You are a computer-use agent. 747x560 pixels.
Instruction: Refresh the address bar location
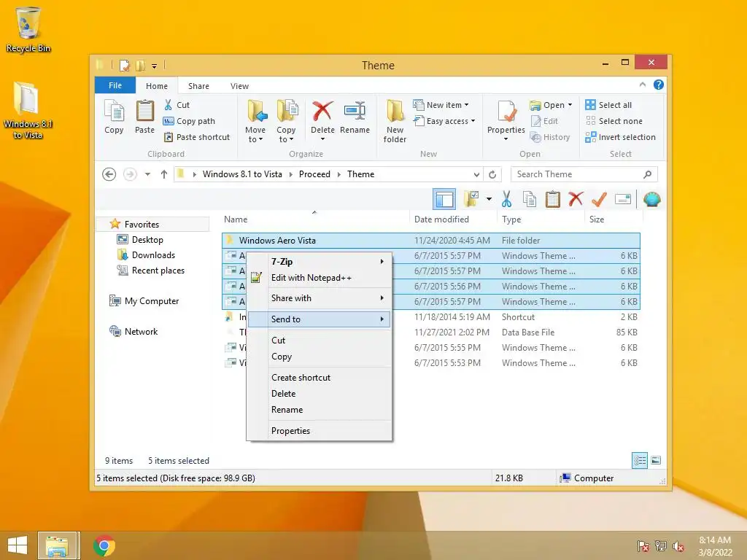coord(492,174)
